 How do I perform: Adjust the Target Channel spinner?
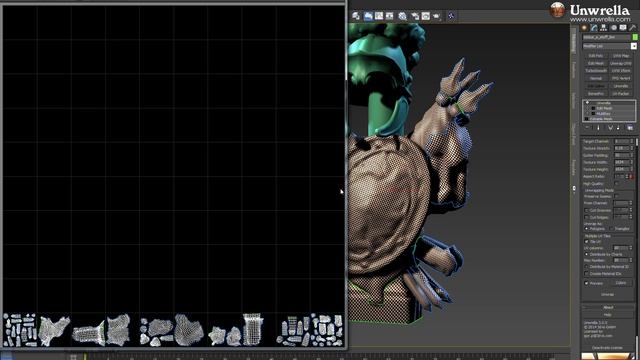point(632,141)
